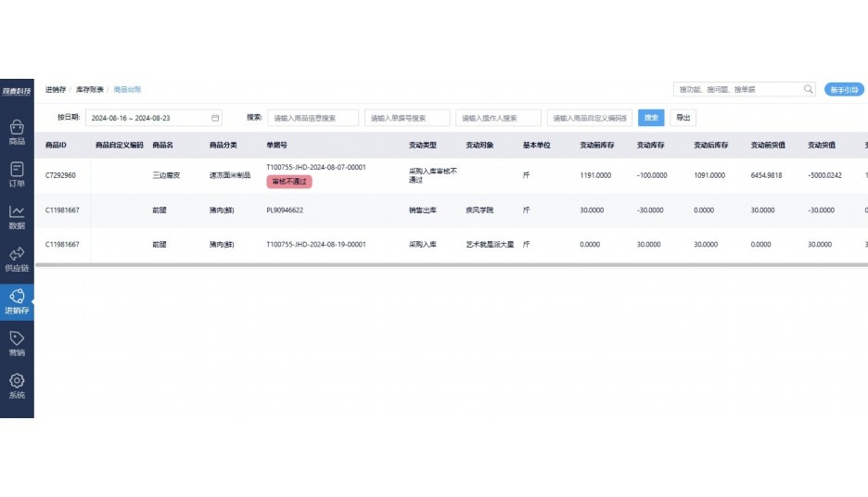Viewport: 868px width, 497px height.
Task: Click the 6454.9818 value cell
Action: click(x=767, y=175)
